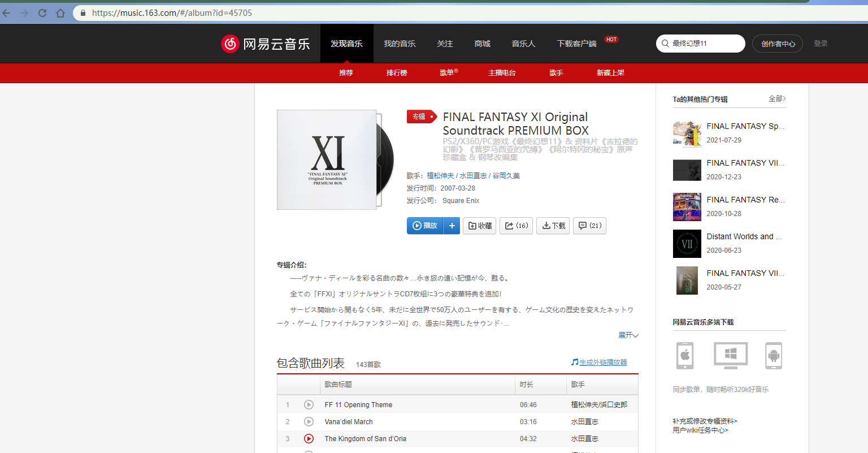The width and height of the screenshot is (868, 453).
Task: Click the 生成外链播放器 link
Action: point(602,363)
